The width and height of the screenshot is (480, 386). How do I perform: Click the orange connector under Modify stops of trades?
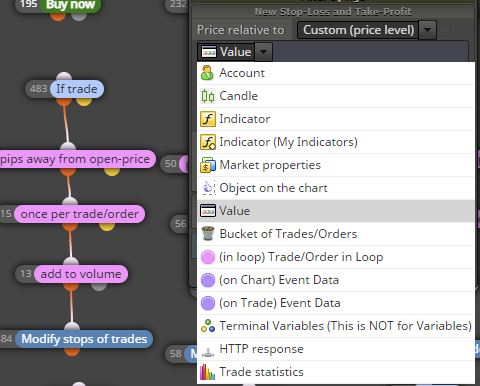point(72,352)
